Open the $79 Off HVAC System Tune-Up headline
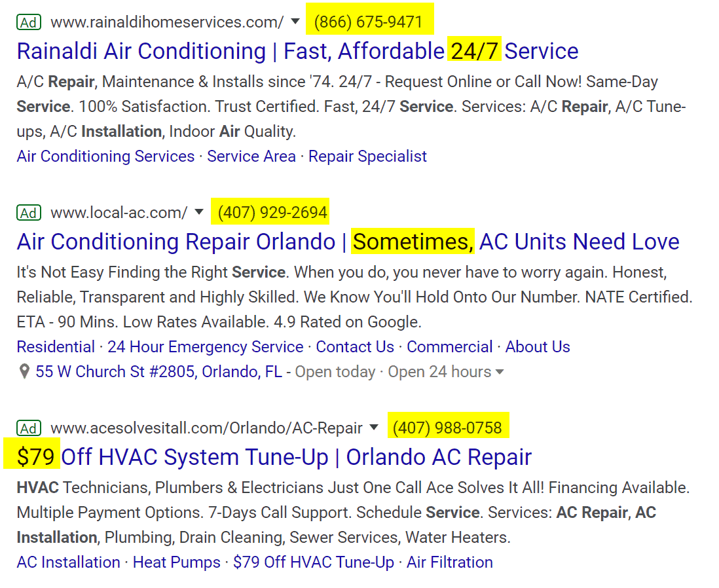This screenshot has width=719, height=588. [274, 457]
